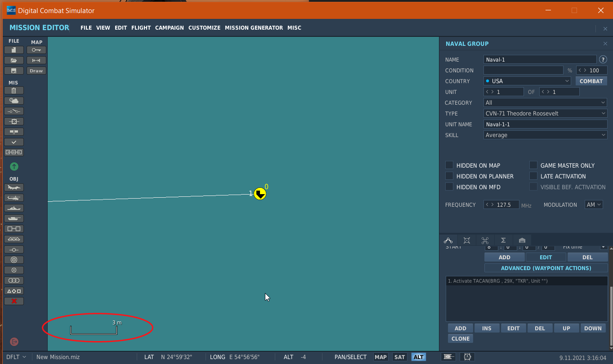Viewport: 613px width, 364px height.
Task: Open the Draw tool
Action: (36, 71)
